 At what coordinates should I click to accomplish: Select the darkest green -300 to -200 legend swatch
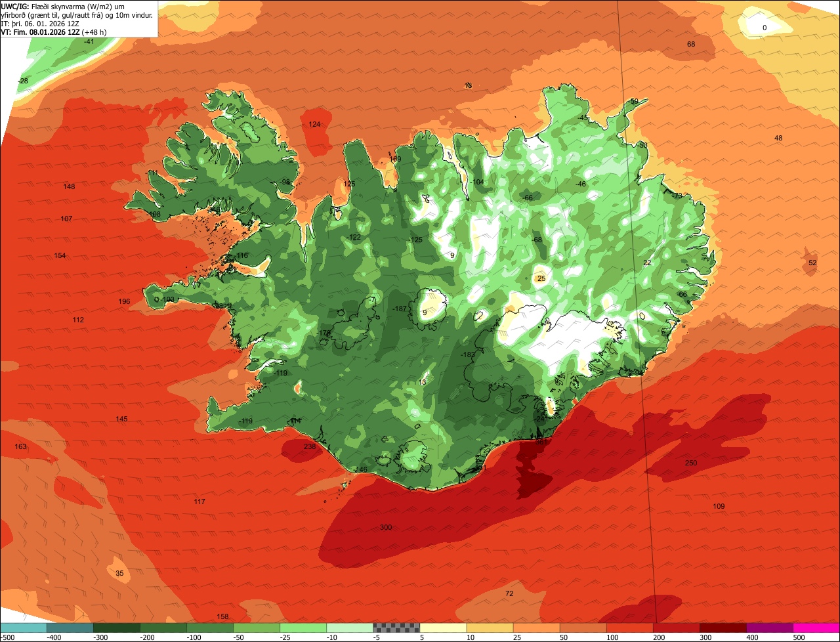tap(116, 628)
